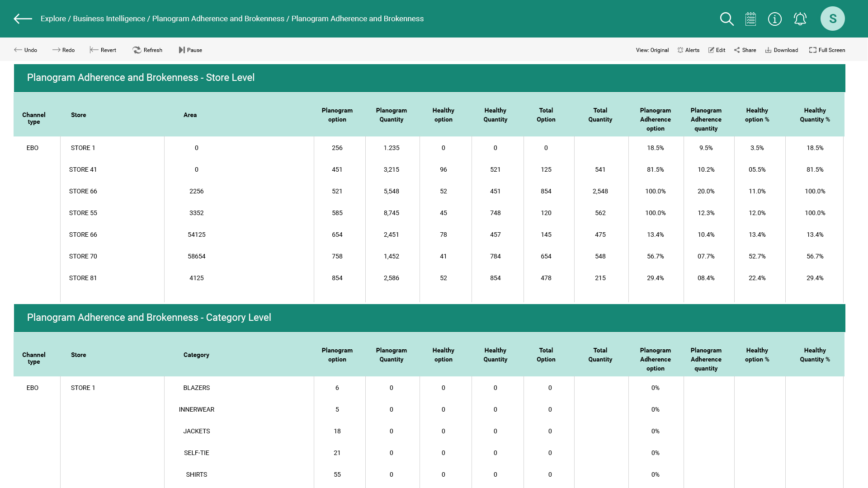The width and height of the screenshot is (868, 488).
Task: Expand the Business Intelligence breadcrumb
Action: tap(109, 19)
